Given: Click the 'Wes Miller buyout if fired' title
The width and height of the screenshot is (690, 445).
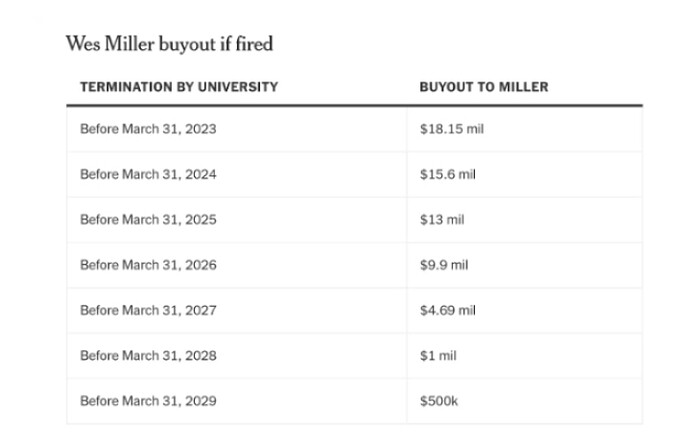Looking at the screenshot, I should 169,43.
